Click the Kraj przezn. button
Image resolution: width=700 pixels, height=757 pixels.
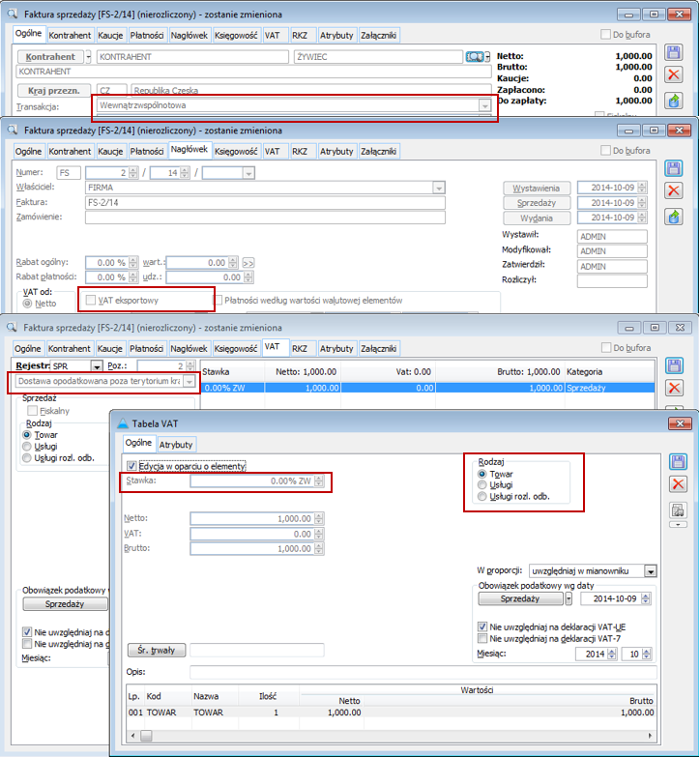click(53, 90)
